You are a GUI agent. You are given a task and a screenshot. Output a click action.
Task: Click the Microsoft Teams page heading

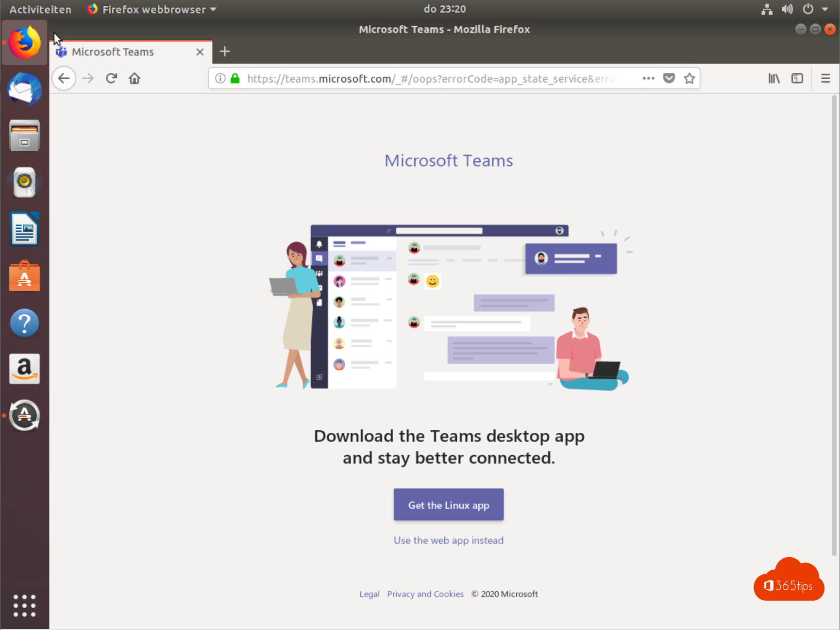pyautogui.click(x=449, y=161)
